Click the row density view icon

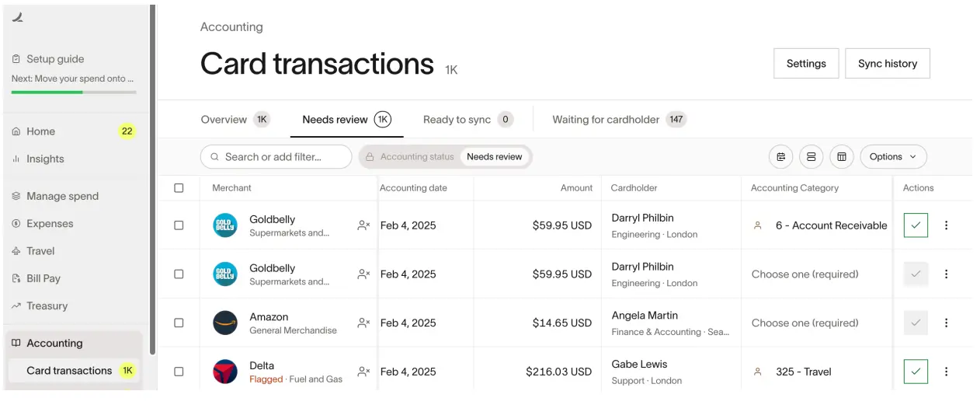(811, 157)
